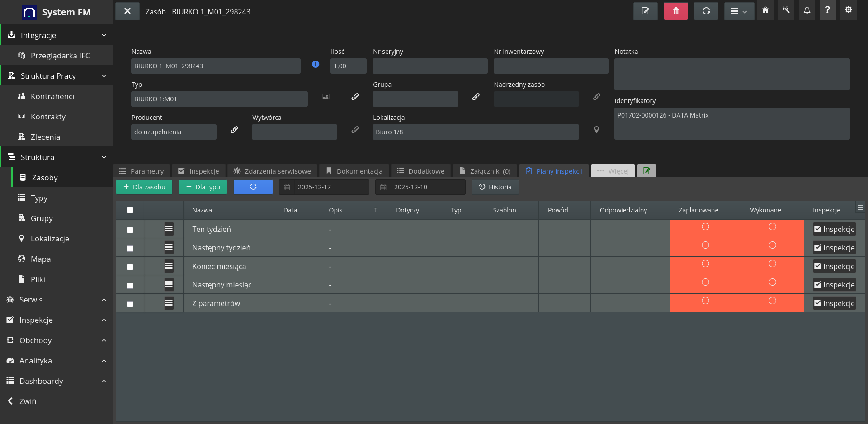Open row menu icon for Ten tydzień
Image resolution: width=868 pixels, height=424 pixels.
(x=169, y=229)
